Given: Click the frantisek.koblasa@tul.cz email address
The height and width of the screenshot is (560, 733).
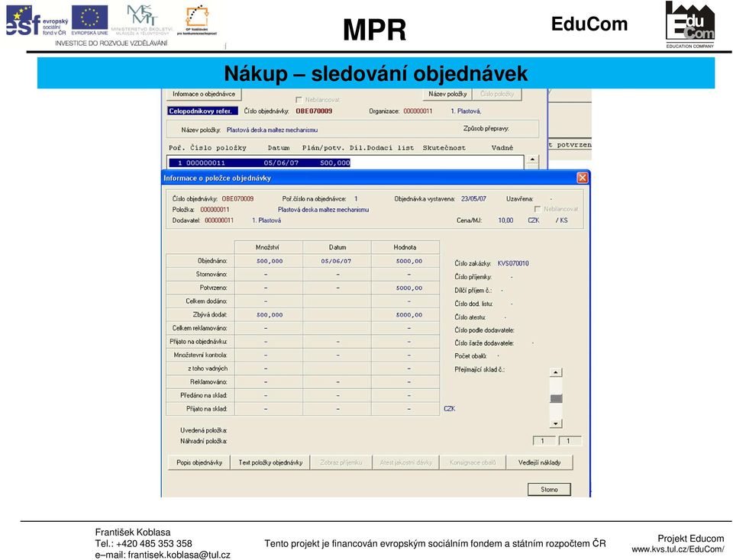Looking at the screenshot, I should pyautogui.click(x=179, y=555).
